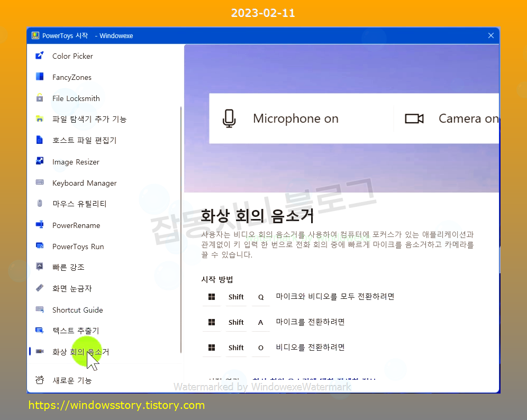527x420 pixels.
Task: Click the FancyZones icon
Action: pyautogui.click(x=40, y=77)
